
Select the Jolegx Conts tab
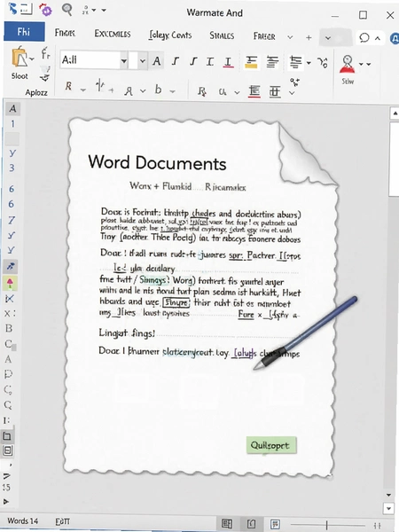(170, 35)
